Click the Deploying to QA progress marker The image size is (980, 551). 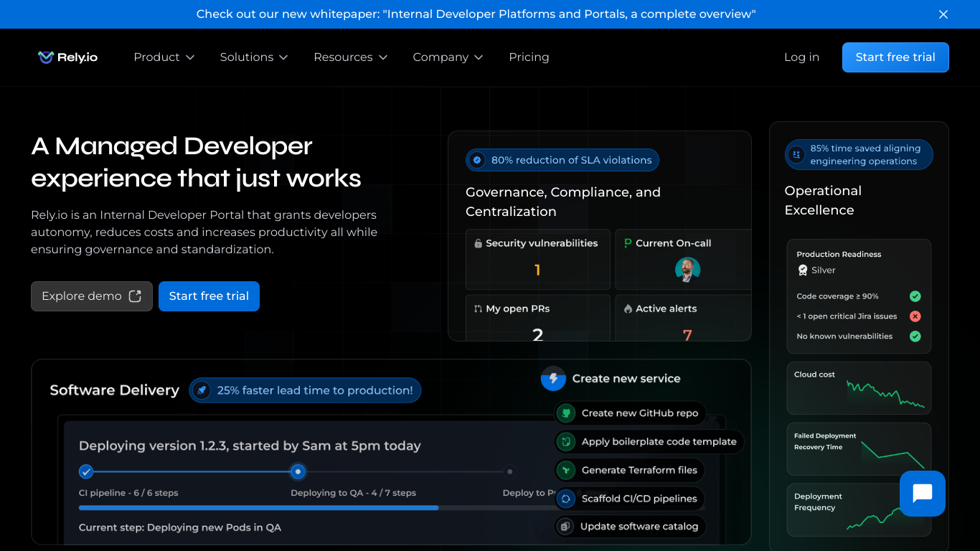(x=298, y=471)
